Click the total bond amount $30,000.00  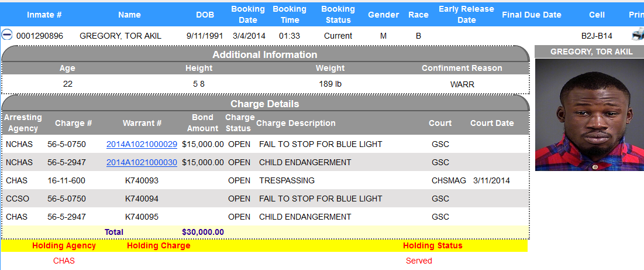(x=203, y=232)
